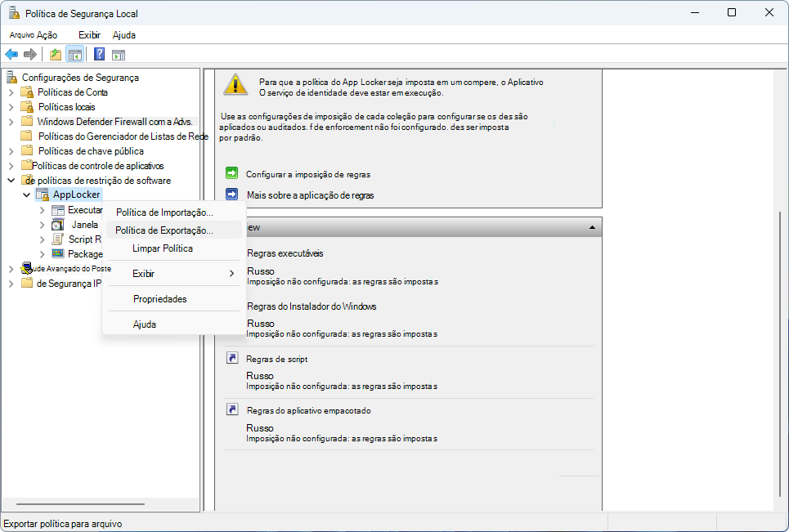Click the AppLocker node icon
This screenshot has height=532, width=789.
click(43, 194)
